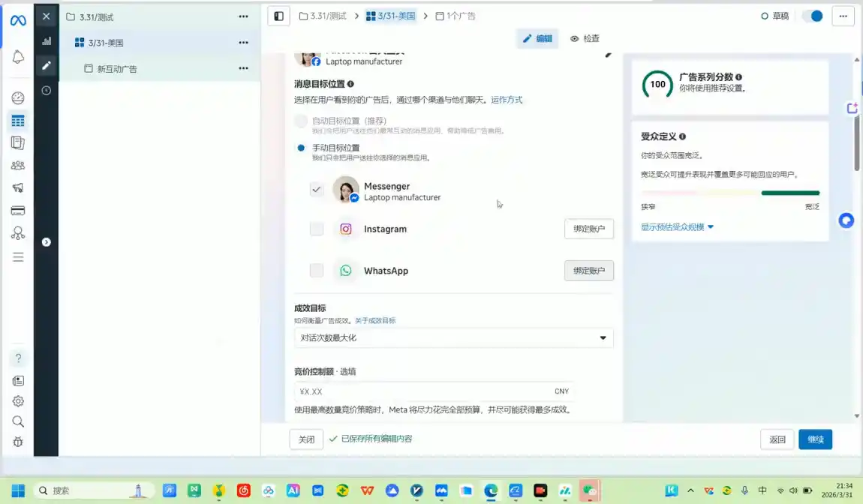
Task: Open the notifications bell
Action: (x=18, y=57)
